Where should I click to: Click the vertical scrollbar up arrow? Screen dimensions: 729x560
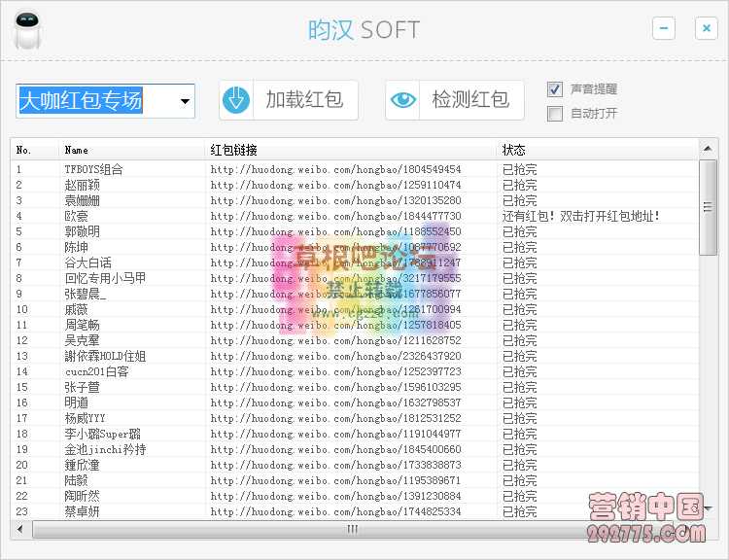click(708, 150)
